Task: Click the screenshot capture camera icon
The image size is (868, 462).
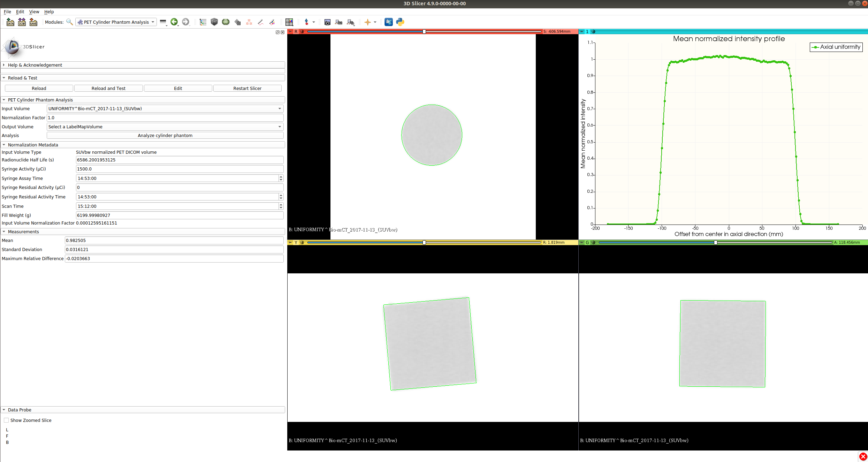Action: [327, 22]
